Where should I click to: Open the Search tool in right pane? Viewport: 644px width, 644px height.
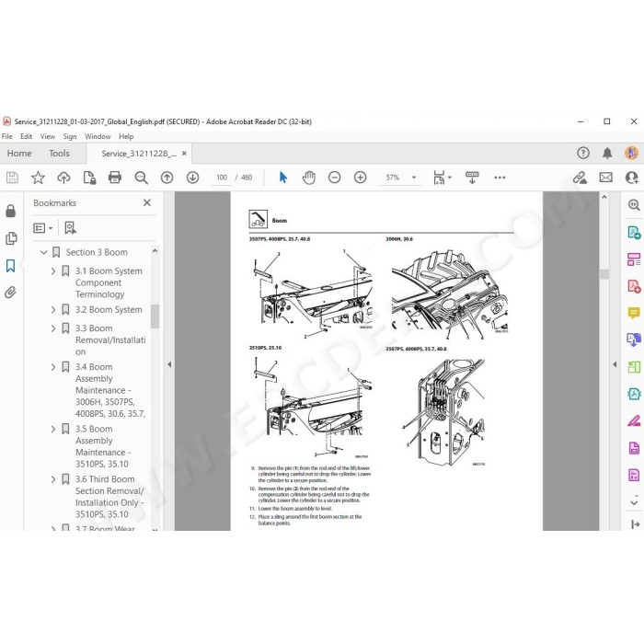[634, 204]
